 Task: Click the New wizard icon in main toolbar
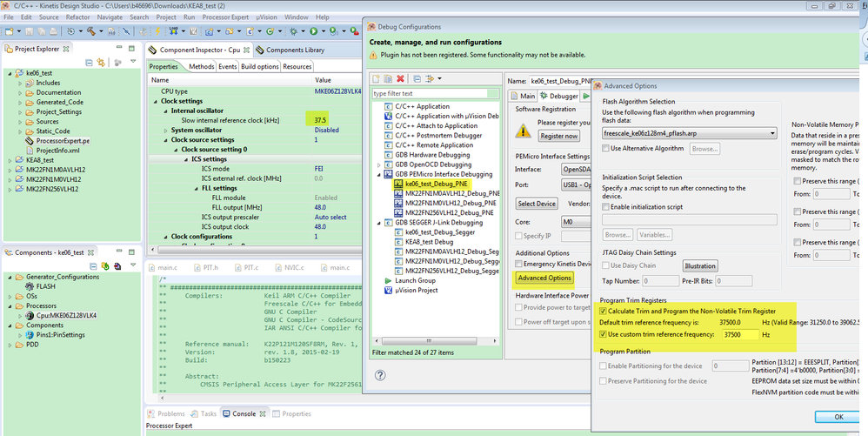click(10, 31)
